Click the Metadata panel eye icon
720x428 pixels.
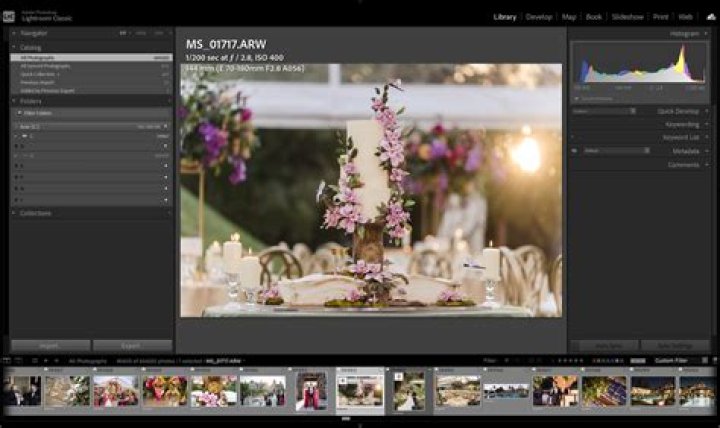pyautogui.click(x=575, y=151)
